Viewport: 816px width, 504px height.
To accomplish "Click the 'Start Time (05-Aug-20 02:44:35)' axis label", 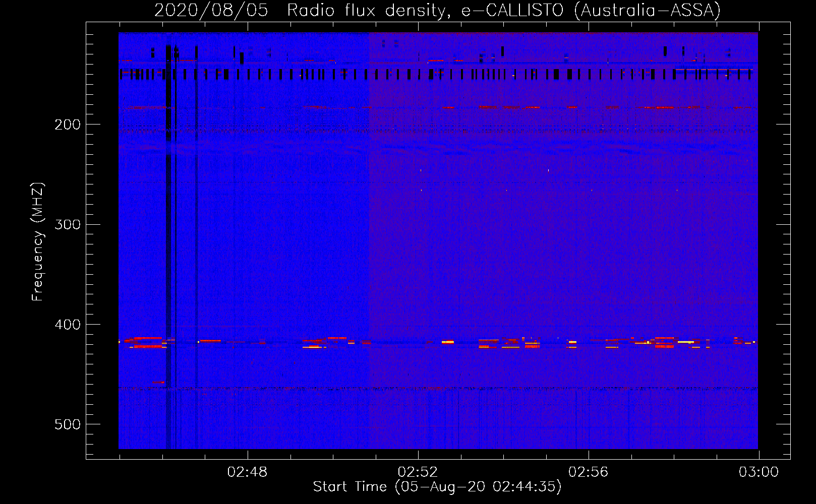I will coord(437,487).
